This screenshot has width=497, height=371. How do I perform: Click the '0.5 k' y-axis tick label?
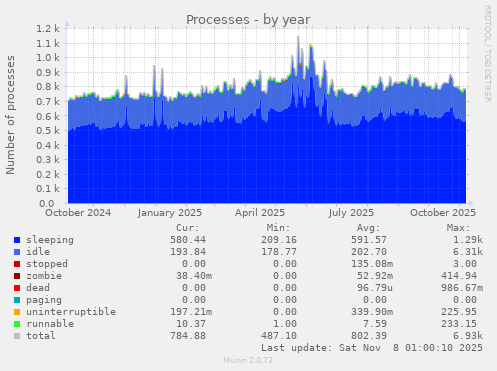pyautogui.click(x=48, y=131)
